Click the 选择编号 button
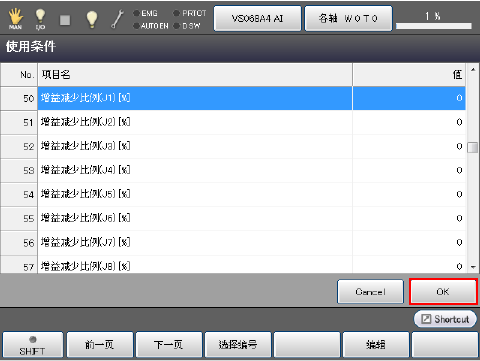The height and width of the screenshot is (361, 480). (238, 345)
